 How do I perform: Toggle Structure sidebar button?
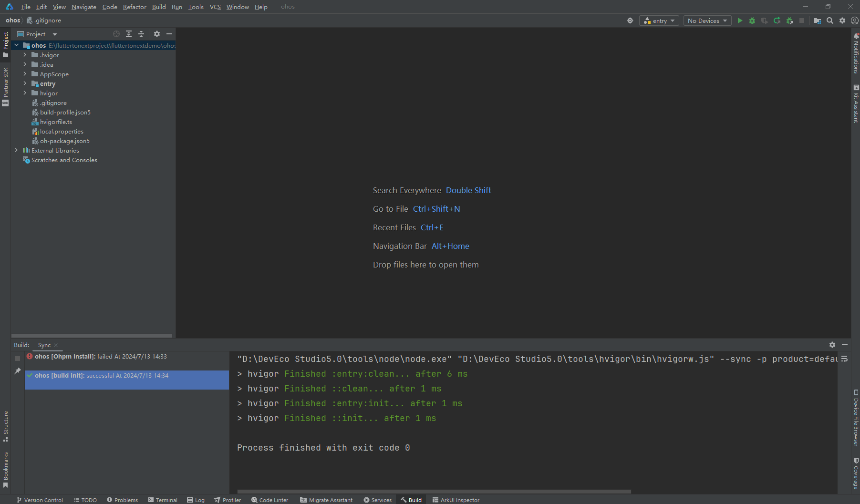coord(5,426)
